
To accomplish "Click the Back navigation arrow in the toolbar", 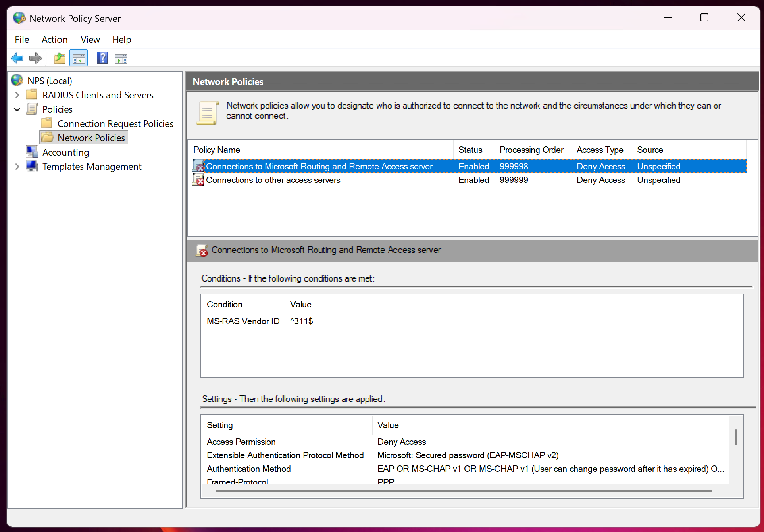I will click(17, 58).
